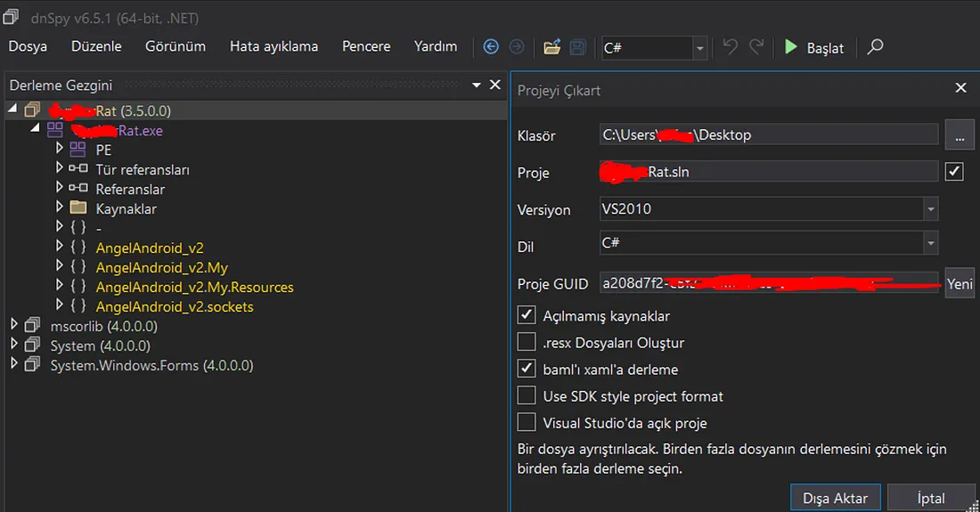Image resolution: width=980 pixels, height=512 pixels.
Task: Click the Proje GUID input field
Action: (x=769, y=283)
